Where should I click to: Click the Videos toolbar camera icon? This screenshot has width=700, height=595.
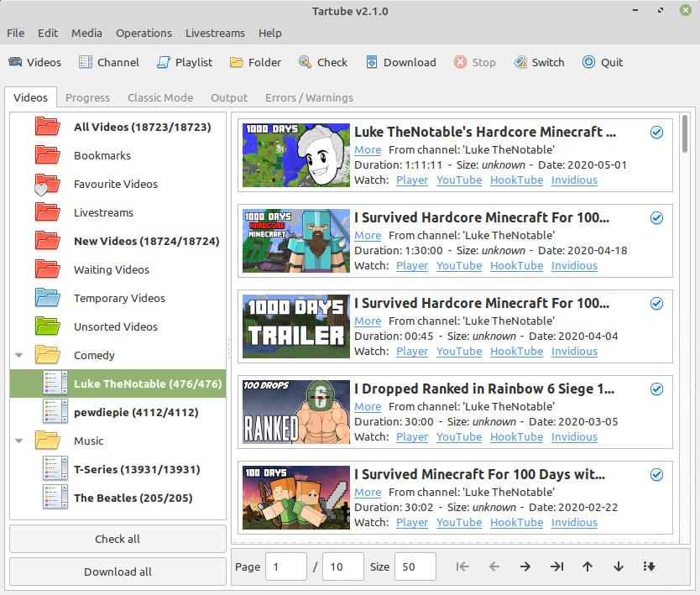pyautogui.click(x=15, y=62)
